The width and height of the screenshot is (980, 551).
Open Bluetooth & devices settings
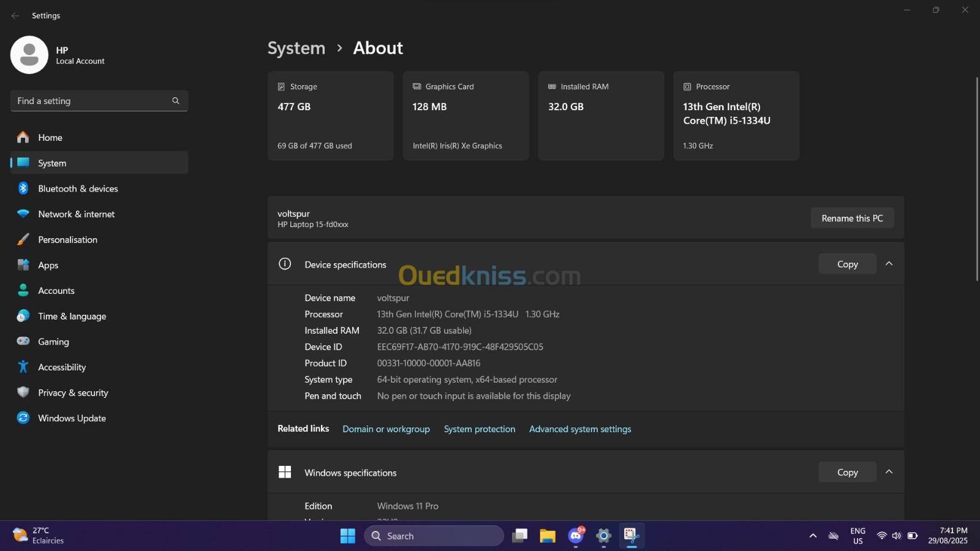point(99,189)
